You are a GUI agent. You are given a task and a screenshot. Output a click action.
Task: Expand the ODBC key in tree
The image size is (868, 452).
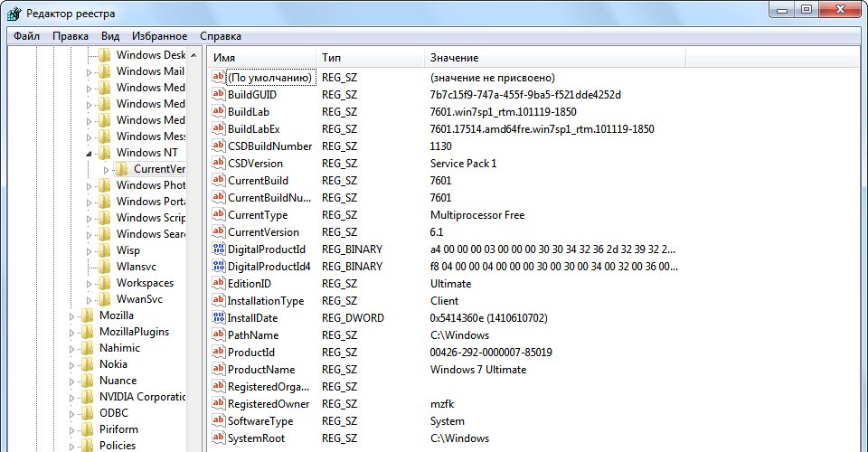coord(72,413)
